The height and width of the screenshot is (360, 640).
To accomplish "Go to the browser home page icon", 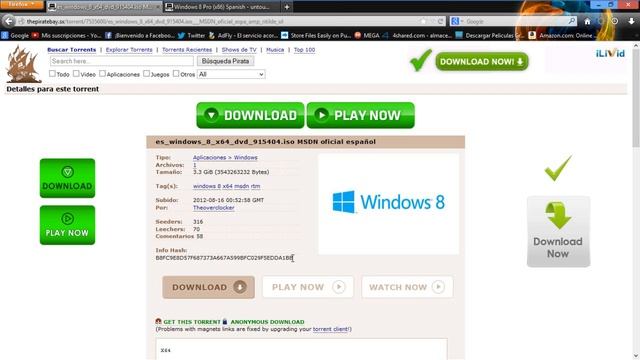I will pyautogui.click(x=587, y=21).
